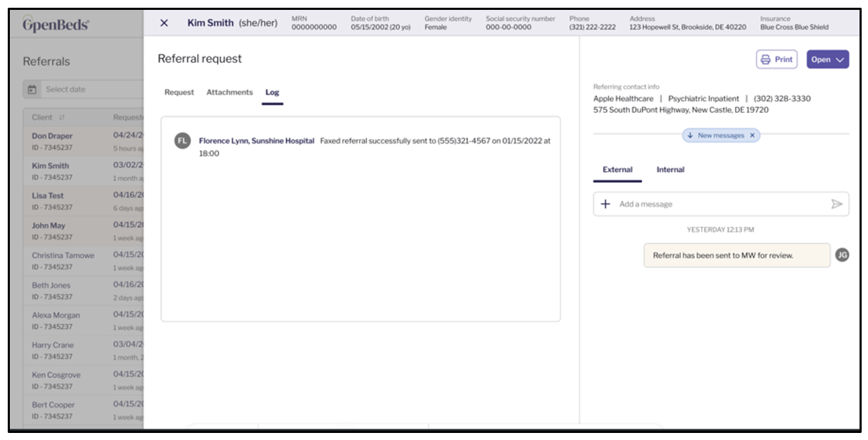Click the Add a message field
This screenshot has height=440, width=868.
[721, 204]
